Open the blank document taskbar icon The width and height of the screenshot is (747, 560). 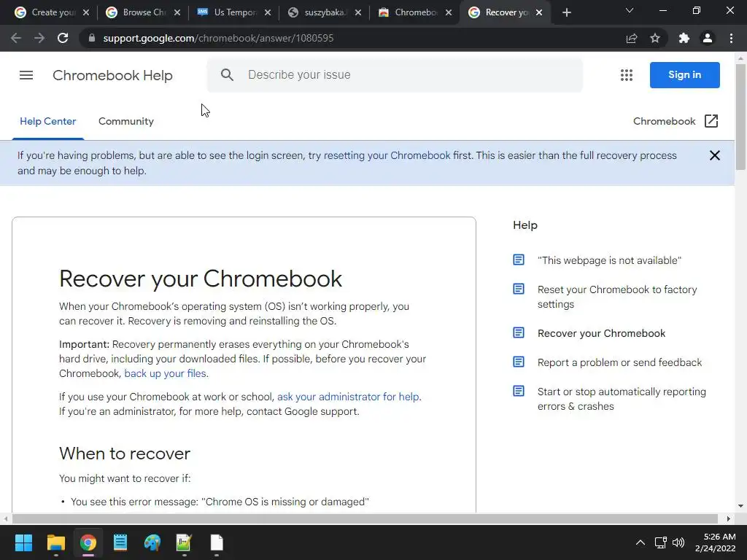pos(217,542)
